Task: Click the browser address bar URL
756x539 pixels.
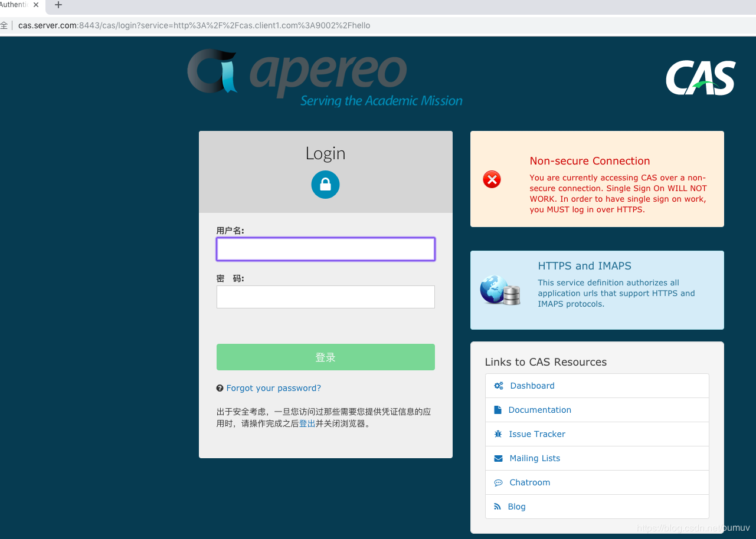Action: [x=194, y=25]
